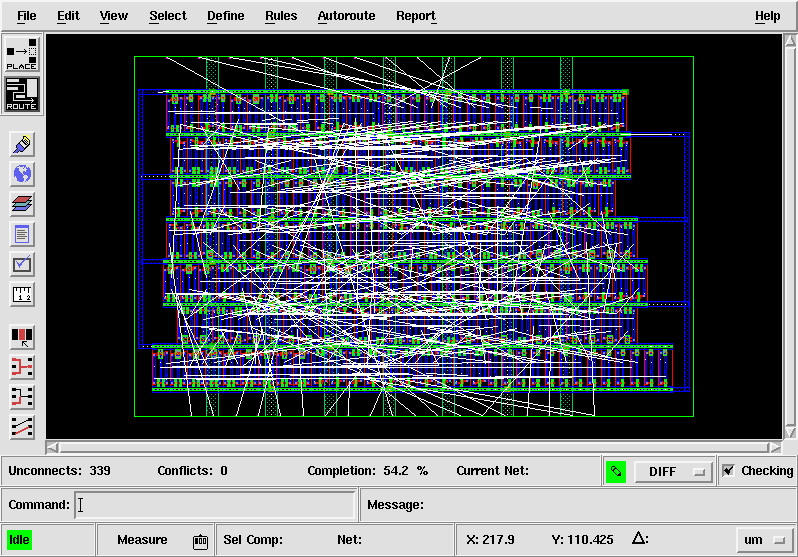Click the checkmark box icon in sidebar
Screen dimensions: 798x557
pos(22,265)
